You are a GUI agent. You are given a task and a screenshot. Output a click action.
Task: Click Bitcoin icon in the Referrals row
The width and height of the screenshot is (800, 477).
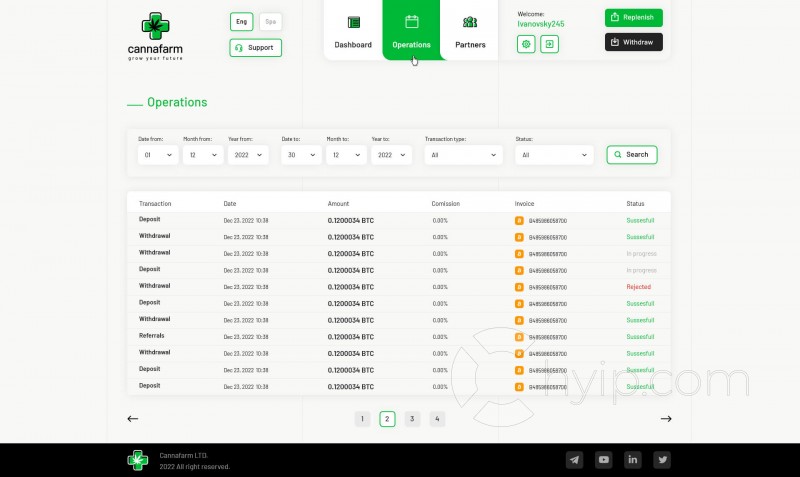(x=519, y=337)
